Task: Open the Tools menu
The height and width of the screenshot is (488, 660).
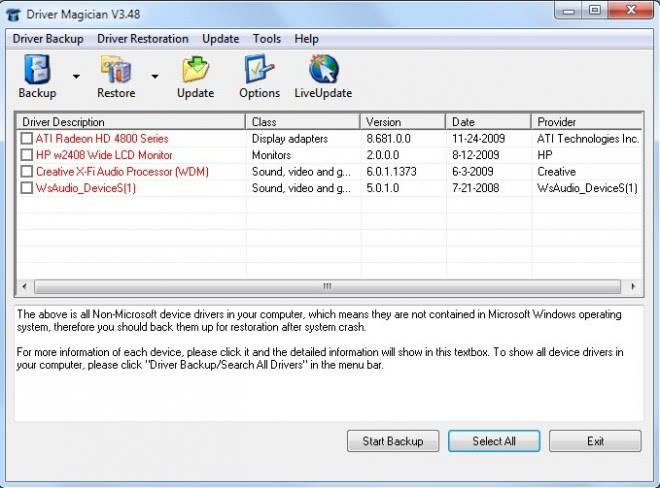Action: pos(267,39)
